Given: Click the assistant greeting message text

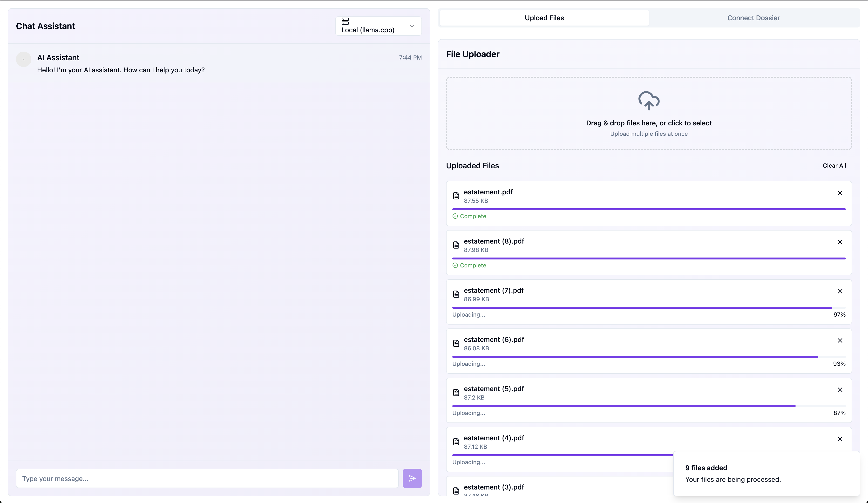Looking at the screenshot, I should pyautogui.click(x=121, y=70).
